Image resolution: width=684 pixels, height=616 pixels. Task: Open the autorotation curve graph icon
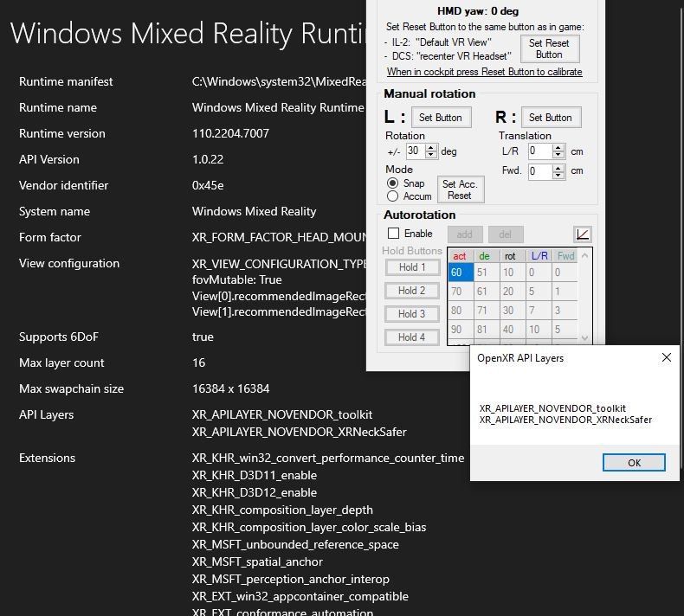coord(583,234)
